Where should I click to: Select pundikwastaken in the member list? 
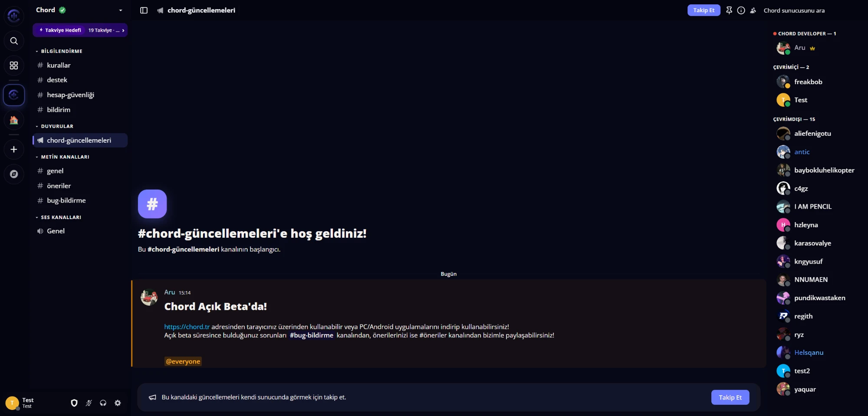tap(816, 298)
